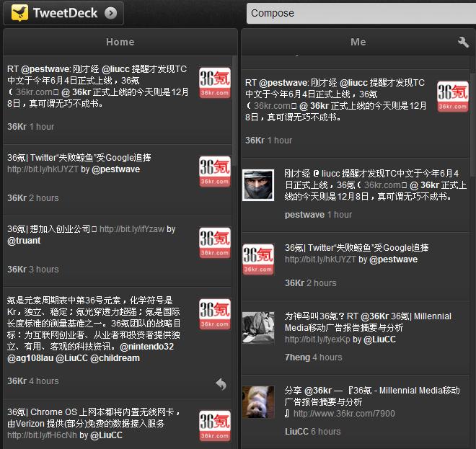The height and width of the screenshot is (449, 476).
Task: Open link http://bit.ly/fH6cNh in Chrome OS tweet
Action: 42,435
